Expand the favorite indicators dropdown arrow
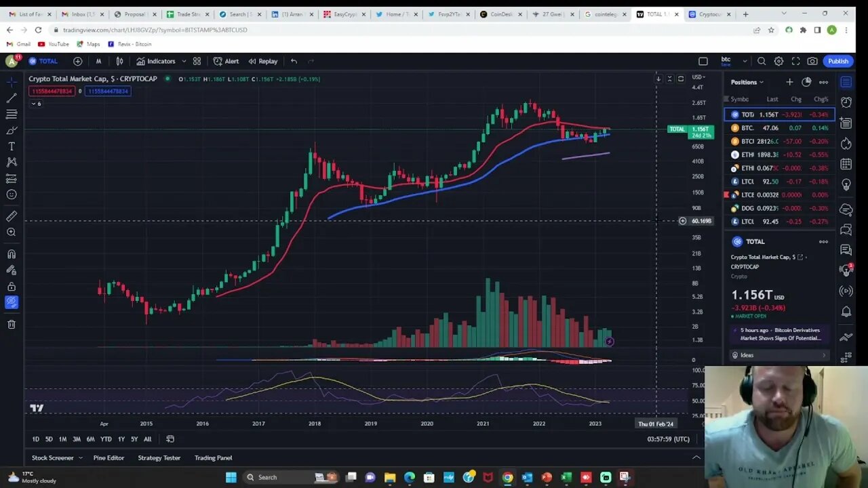Viewport: 868px width, 488px height. [x=184, y=61]
